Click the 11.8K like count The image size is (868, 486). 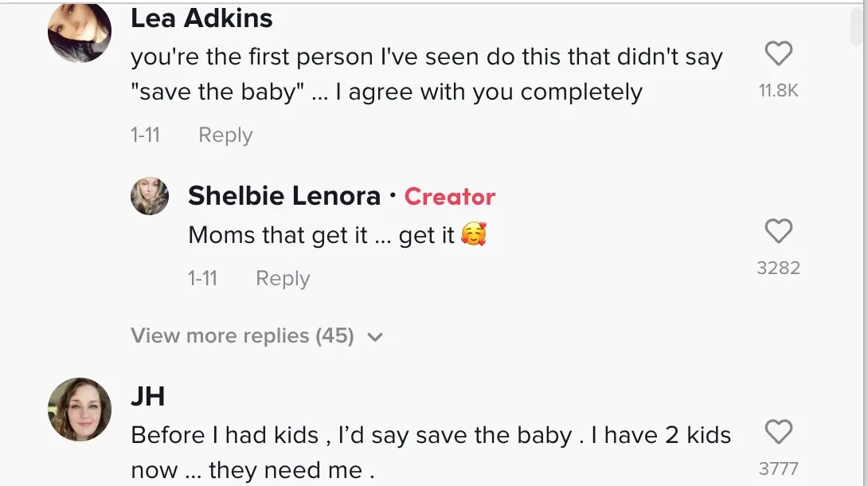(778, 91)
